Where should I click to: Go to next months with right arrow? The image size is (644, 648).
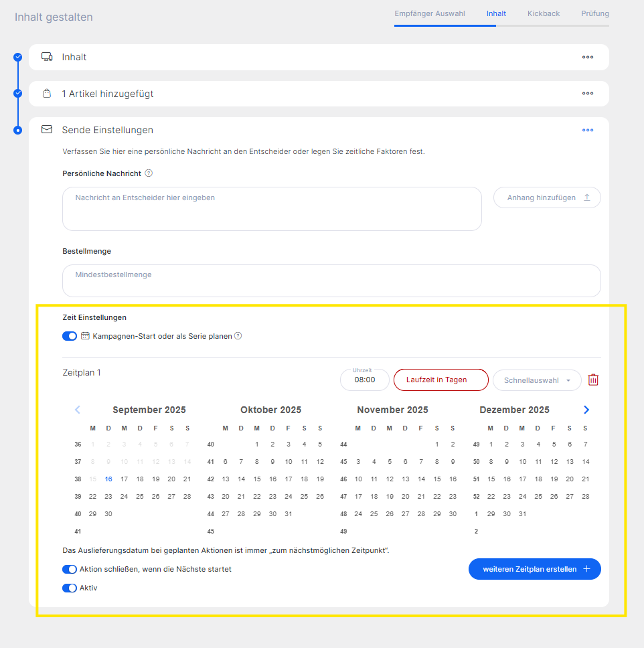[x=586, y=410]
